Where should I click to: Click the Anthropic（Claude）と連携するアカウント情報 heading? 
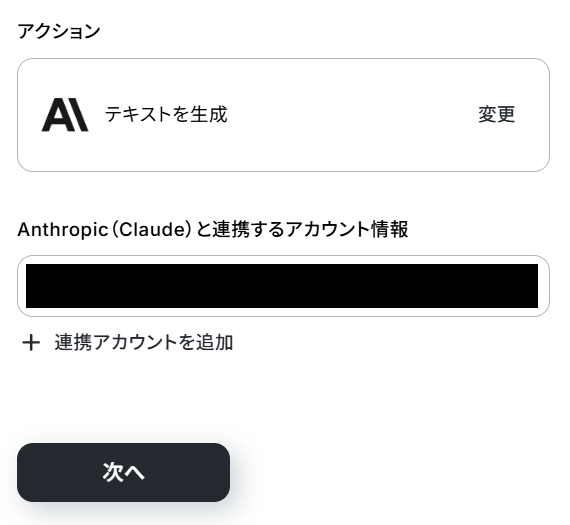click(x=213, y=229)
